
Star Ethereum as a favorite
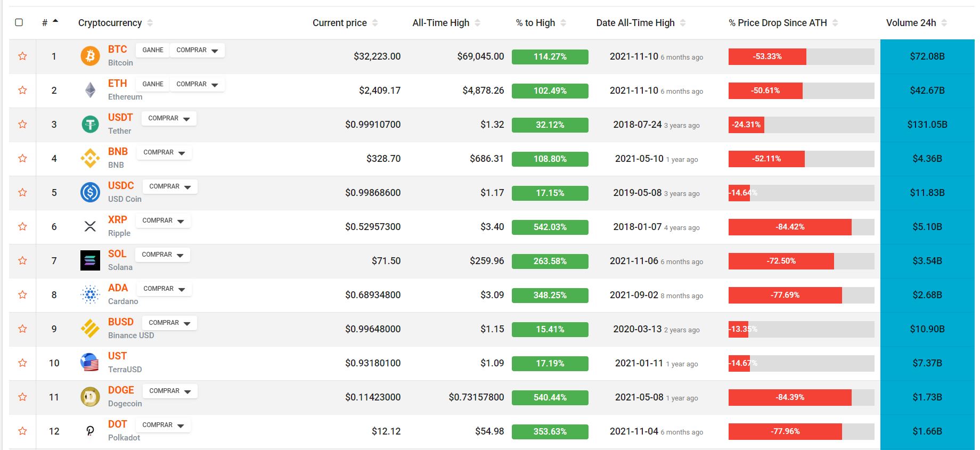tap(22, 90)
